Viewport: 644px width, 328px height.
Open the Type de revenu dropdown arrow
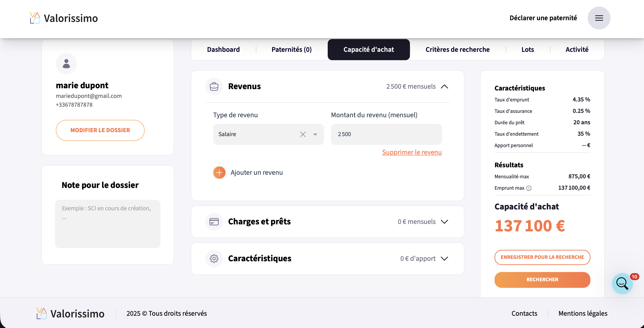[x=315, y=134]
